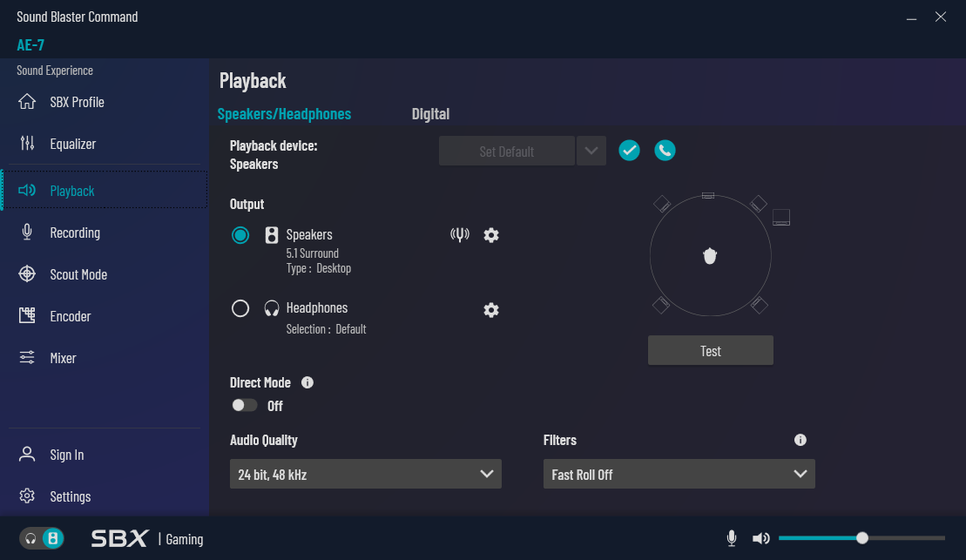This screenshot has width=966, height=560.
Task: Click the Filters info icon
Action: (x=800, y=440)
